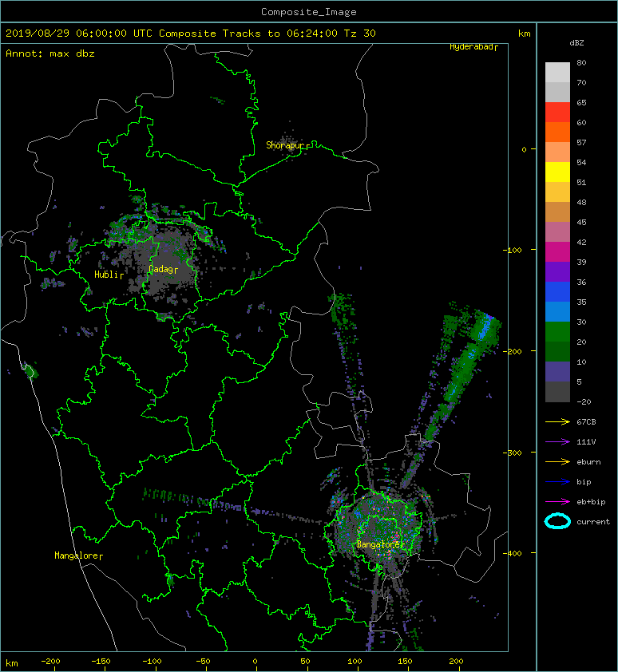Click the dark orange 60 dBZ swatch
The width and height of the screenshot is (618, 672).
pos(557,132)
